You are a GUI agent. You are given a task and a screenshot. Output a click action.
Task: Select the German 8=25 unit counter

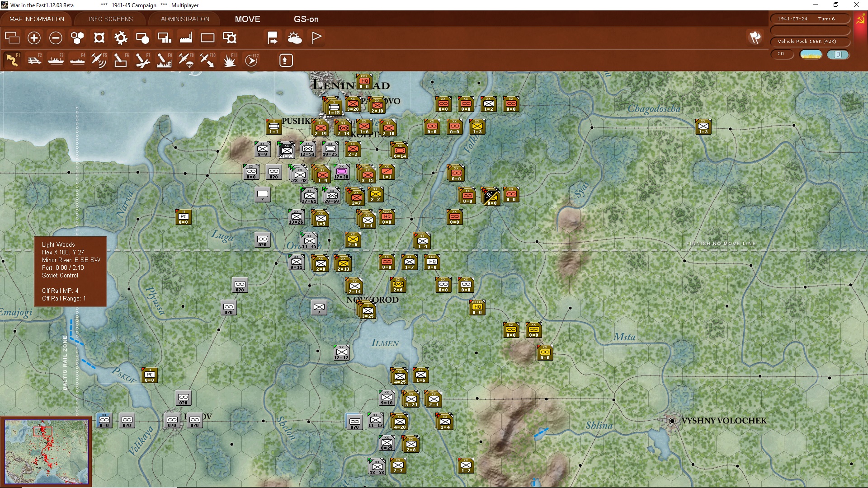click(x=387, y=443)
